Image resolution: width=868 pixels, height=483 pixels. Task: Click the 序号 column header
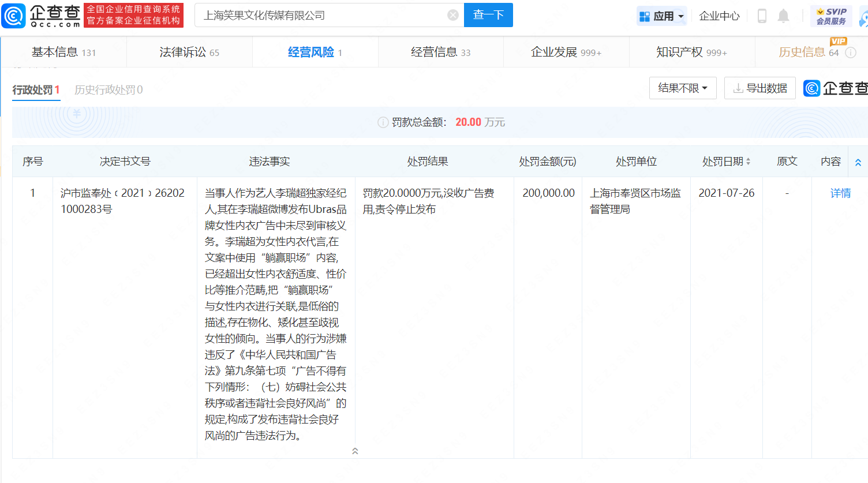(33, 162)
